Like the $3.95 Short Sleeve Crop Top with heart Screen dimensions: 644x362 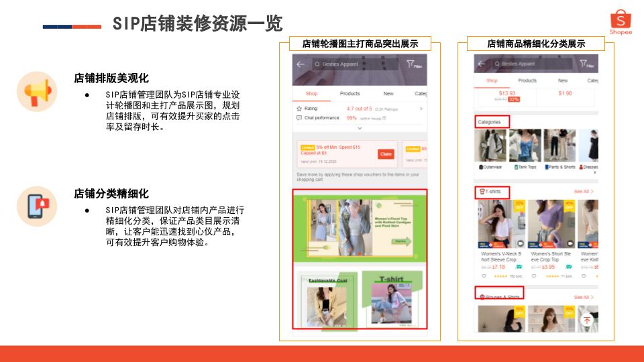(534, 276)
